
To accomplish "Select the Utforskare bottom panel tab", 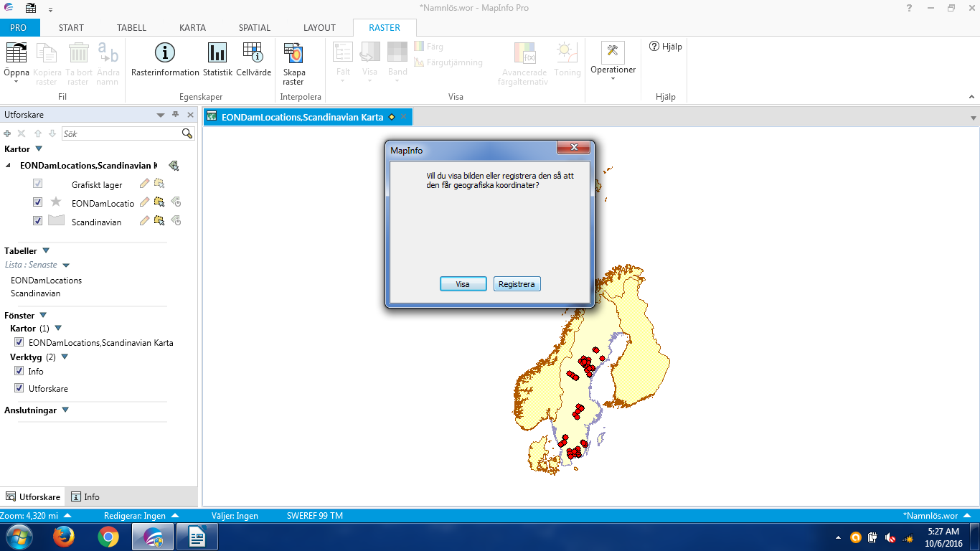I will pyautogui.click(x=33, y=496).
